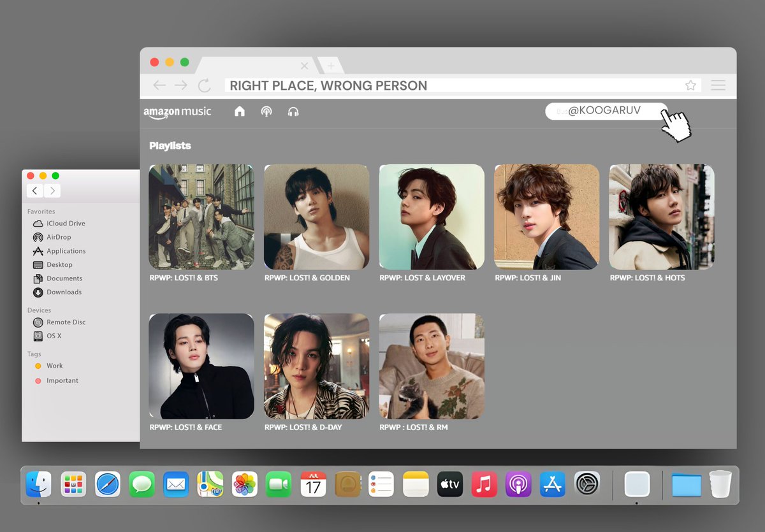Close the current browser tab
The width and height of the screenshot is (765, 532).
pyautogui.click(x=304, y=66)
